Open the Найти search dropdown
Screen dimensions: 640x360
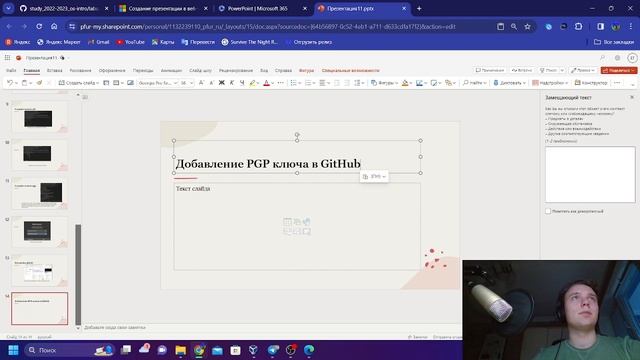474,83
